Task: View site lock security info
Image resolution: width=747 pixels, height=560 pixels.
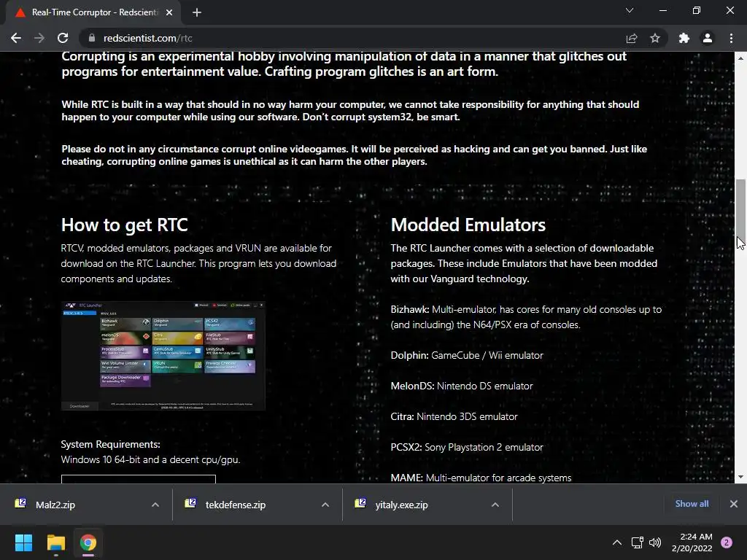Action: click(92, 38)
